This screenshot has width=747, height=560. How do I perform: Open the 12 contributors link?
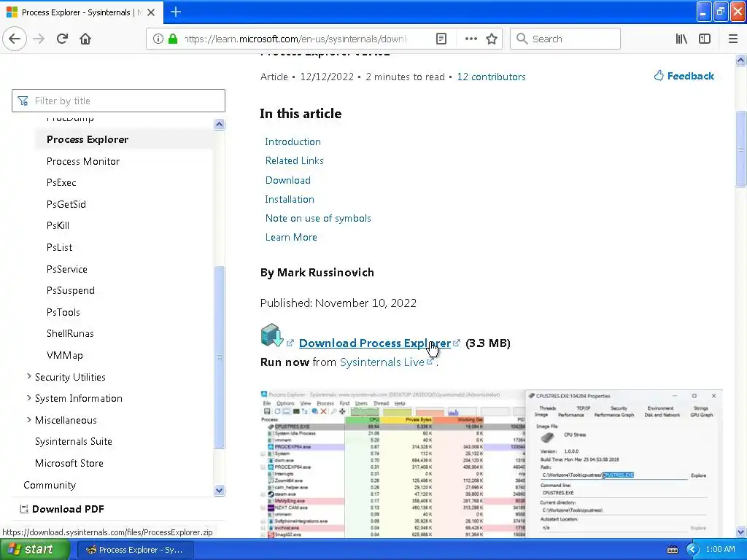coord(491,77)
